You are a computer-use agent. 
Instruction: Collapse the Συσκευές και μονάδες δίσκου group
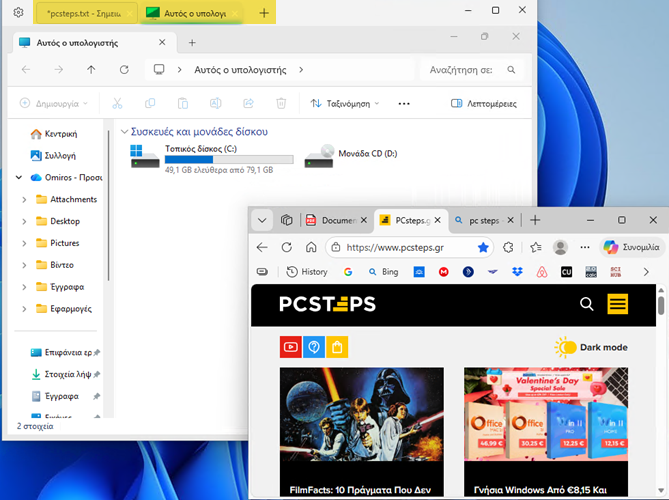pos(124,131)
